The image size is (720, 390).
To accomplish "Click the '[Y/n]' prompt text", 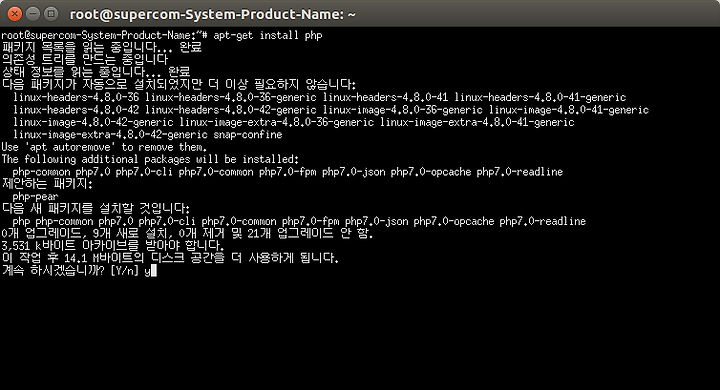I will coord(124,271).
